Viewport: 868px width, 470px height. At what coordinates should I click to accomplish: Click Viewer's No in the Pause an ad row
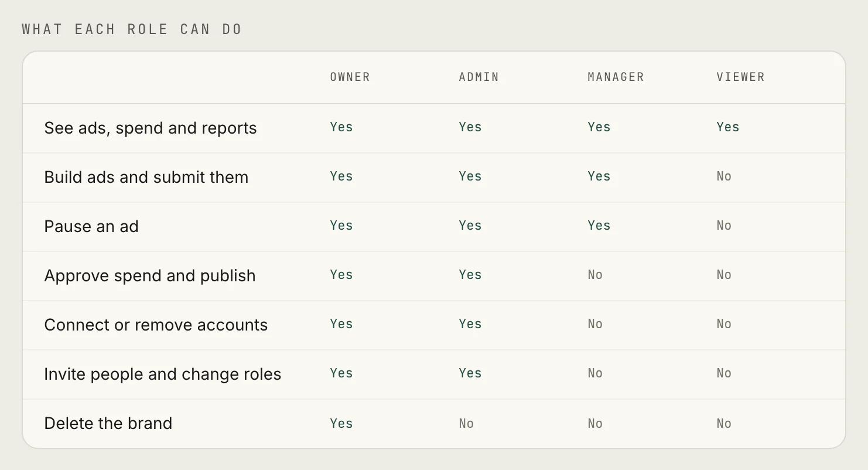(x=724, y=226)
